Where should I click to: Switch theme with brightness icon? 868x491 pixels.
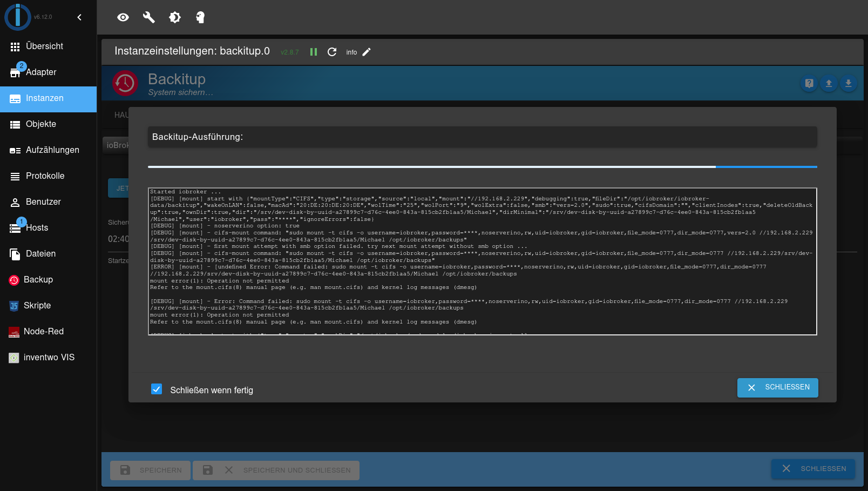coord(175,17)
